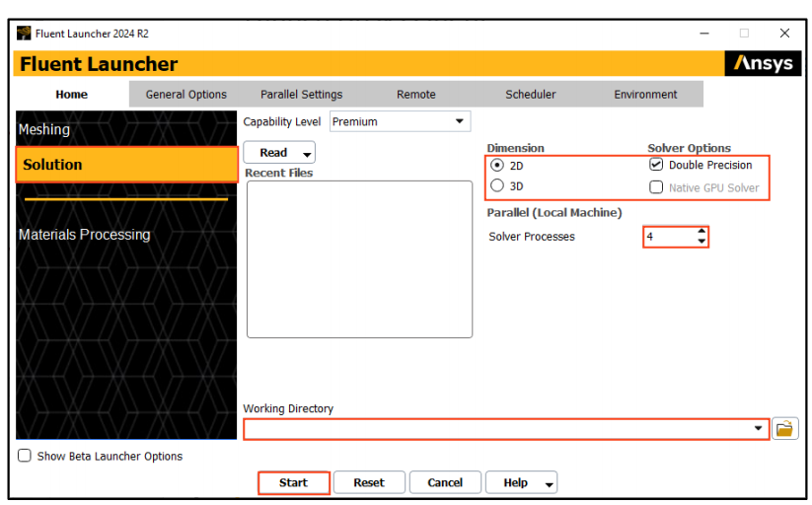Select the 2D dimension option
The image size is (812, 505).
tap(497, 166)
